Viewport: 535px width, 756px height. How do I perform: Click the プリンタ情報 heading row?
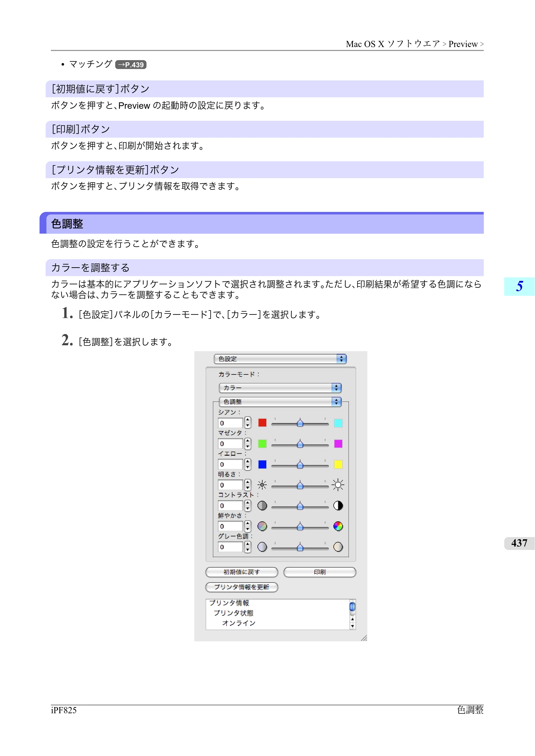(229, 603)
